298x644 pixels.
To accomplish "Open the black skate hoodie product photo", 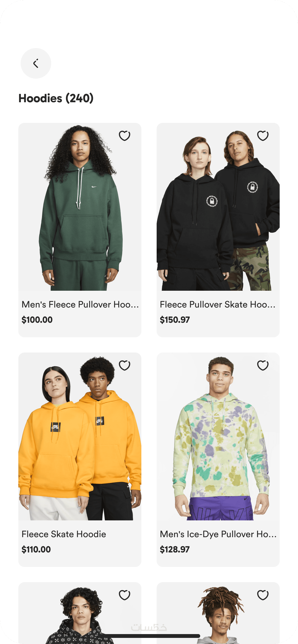I will [x=218, y=207].
